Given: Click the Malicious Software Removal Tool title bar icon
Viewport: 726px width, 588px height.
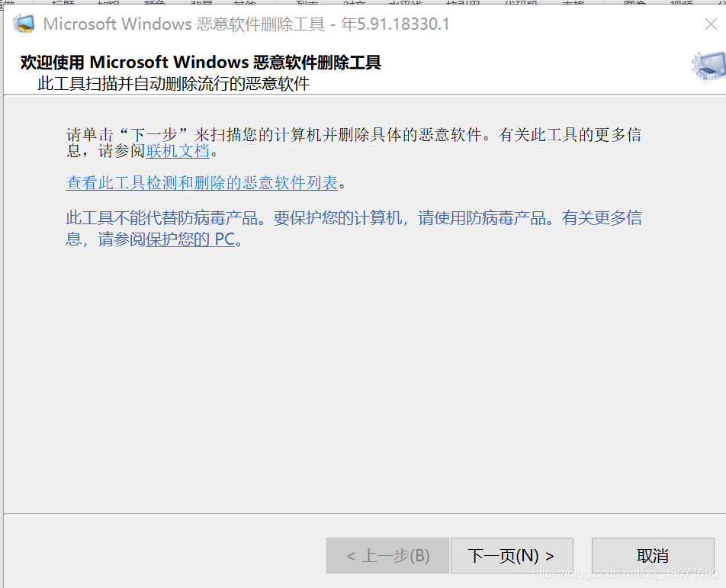Looking at the screenshot, I should 24,24.
